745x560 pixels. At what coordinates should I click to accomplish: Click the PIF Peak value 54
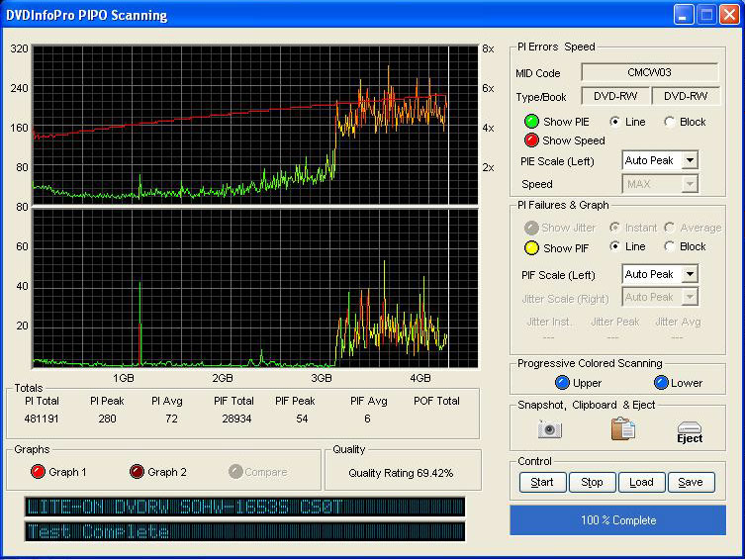[302, 419]
